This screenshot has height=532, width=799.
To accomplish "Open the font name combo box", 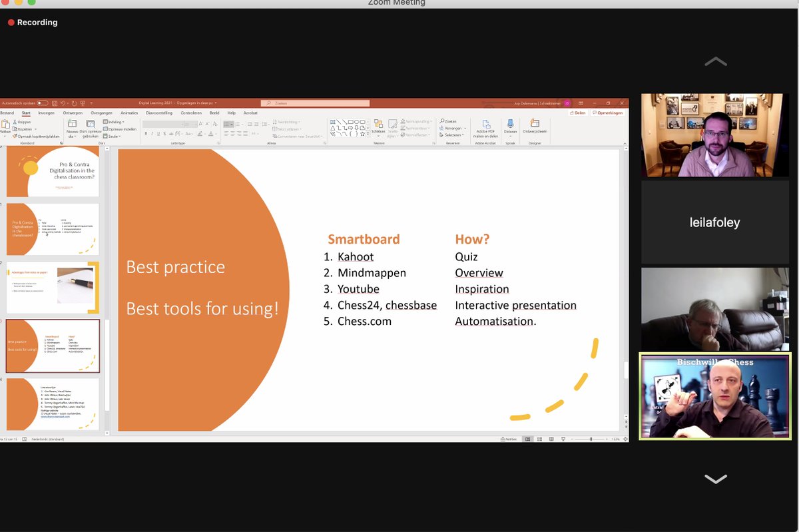I will pyautogui.click(x=163, y=124).
